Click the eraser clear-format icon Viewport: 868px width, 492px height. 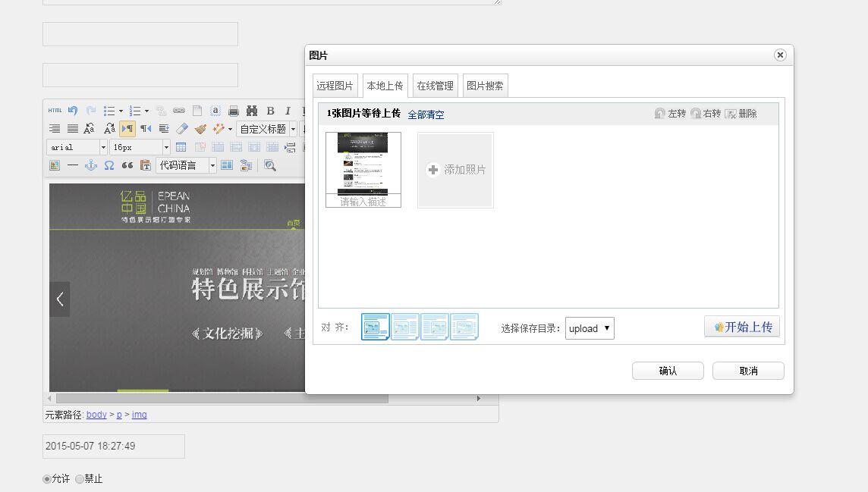[x=182, y=129]
